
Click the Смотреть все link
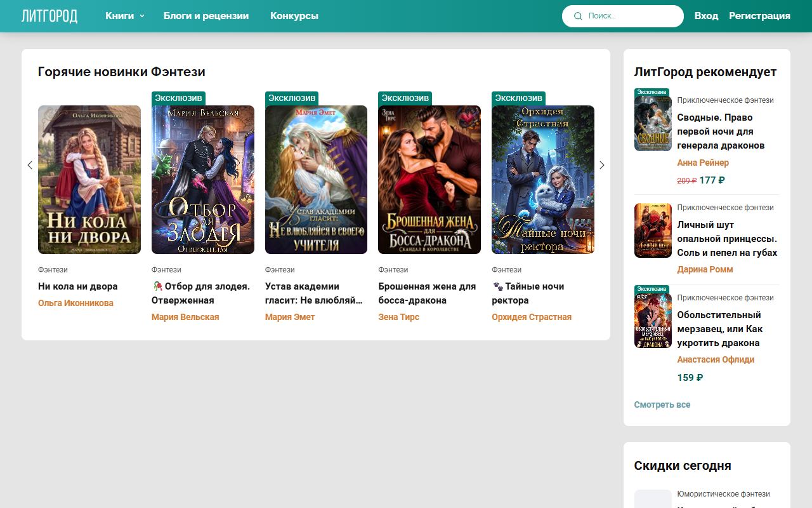point(662,404)
